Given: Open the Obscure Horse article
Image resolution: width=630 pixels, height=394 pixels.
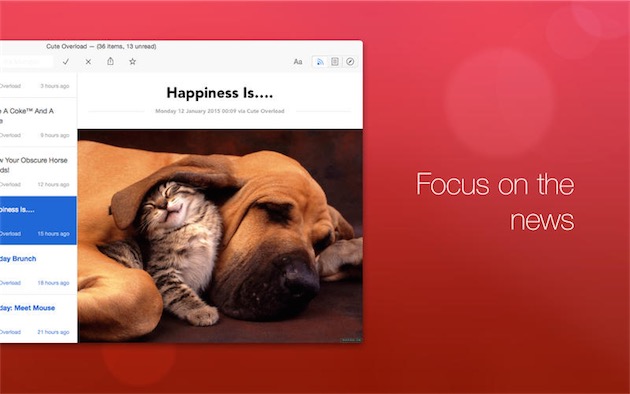Looking at the screenshot, I should pyautogui.click(x=38, y=171).
